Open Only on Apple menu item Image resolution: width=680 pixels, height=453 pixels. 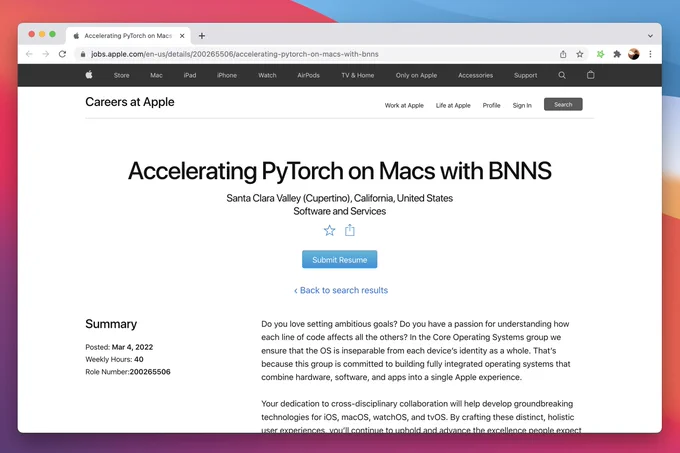click(416, 75)
